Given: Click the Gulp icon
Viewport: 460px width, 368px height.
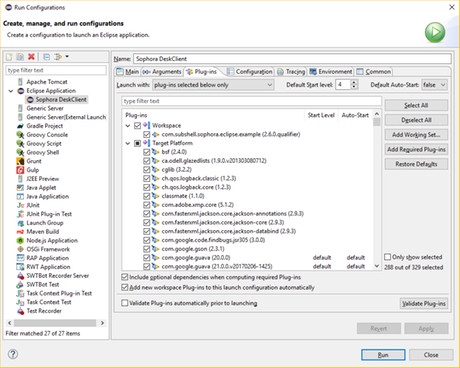Looking at the screenshot, I should pyautogui.click(x=20, y=170).
